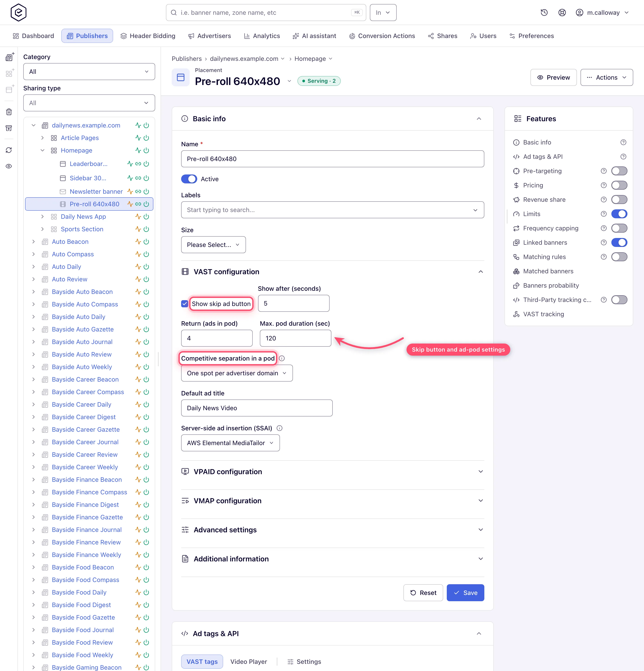
Task: Click the Max. pod duration field
Action: click(295, 338)
